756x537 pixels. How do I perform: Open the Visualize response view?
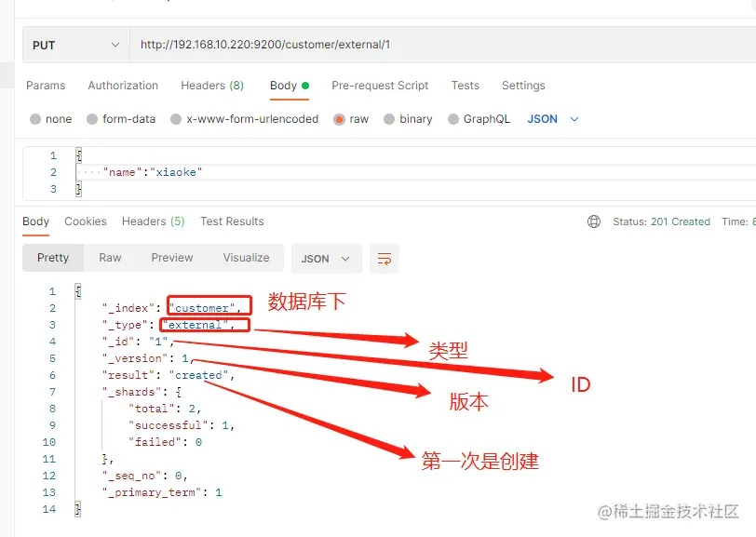pyautogui.click(x=247, y=258)
